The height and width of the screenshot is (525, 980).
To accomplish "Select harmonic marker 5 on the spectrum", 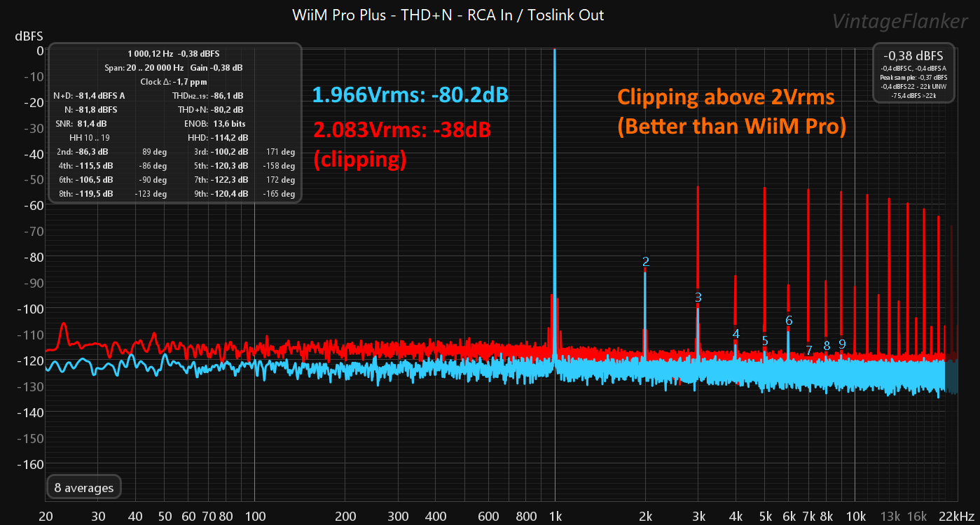I will [x=765, y=341].
